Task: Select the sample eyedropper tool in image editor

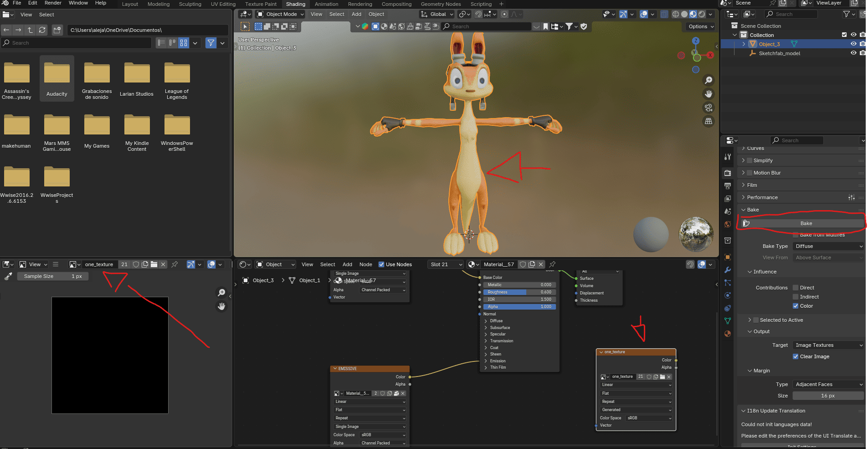Action: [x=8, y=276]
